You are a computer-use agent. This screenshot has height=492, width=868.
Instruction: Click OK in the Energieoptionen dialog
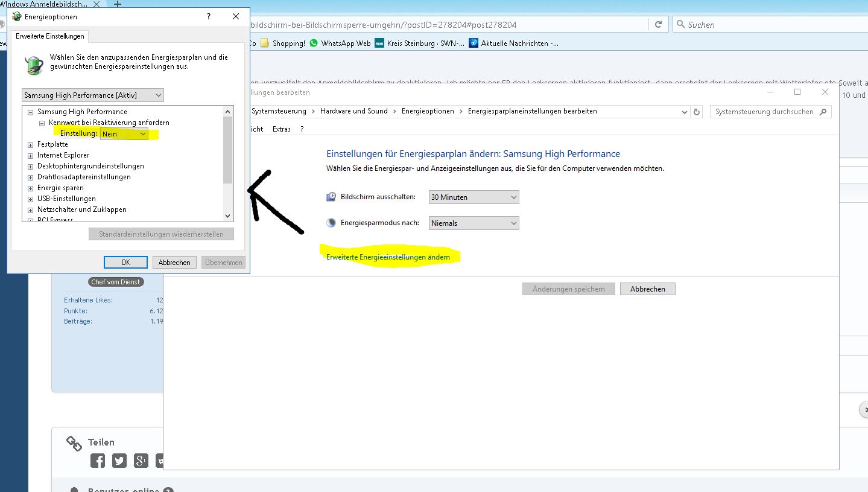tap(125, 263)
